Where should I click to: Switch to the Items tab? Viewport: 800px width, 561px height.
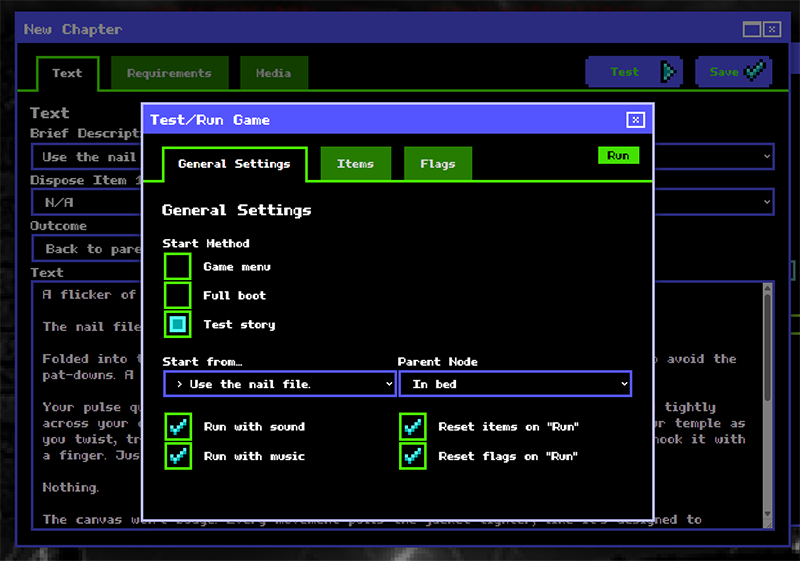click(x=355, y=164)
